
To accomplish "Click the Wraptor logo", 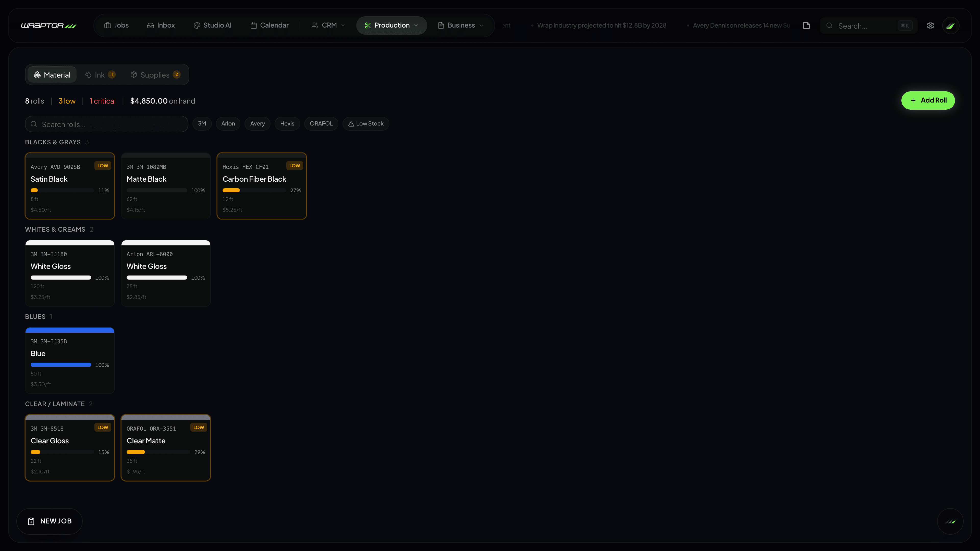I will pos(49,26).
